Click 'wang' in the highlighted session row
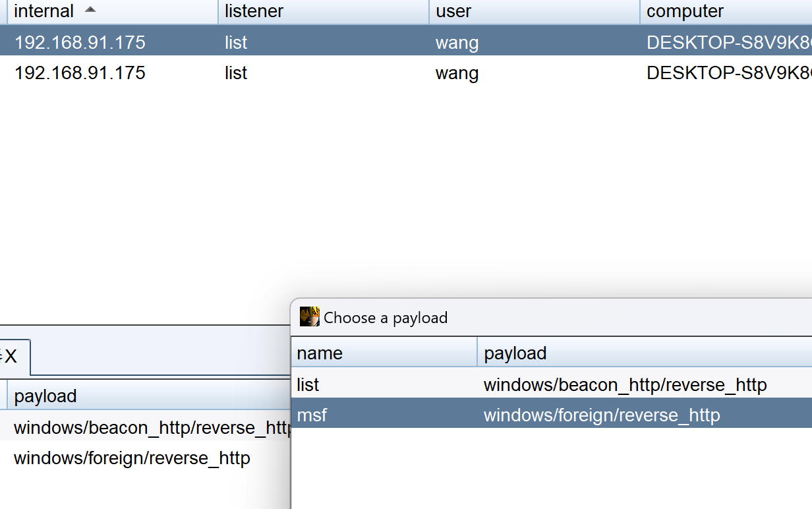Screen dimensions: 812x509 click(x=457, y=42)
